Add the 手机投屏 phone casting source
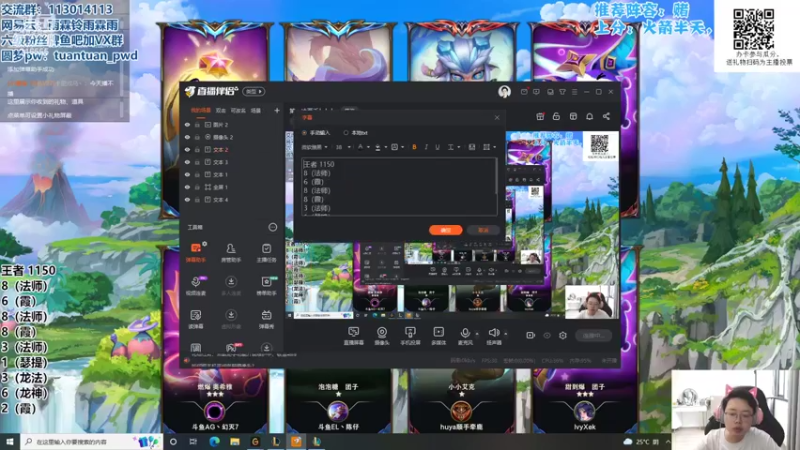 410,336
